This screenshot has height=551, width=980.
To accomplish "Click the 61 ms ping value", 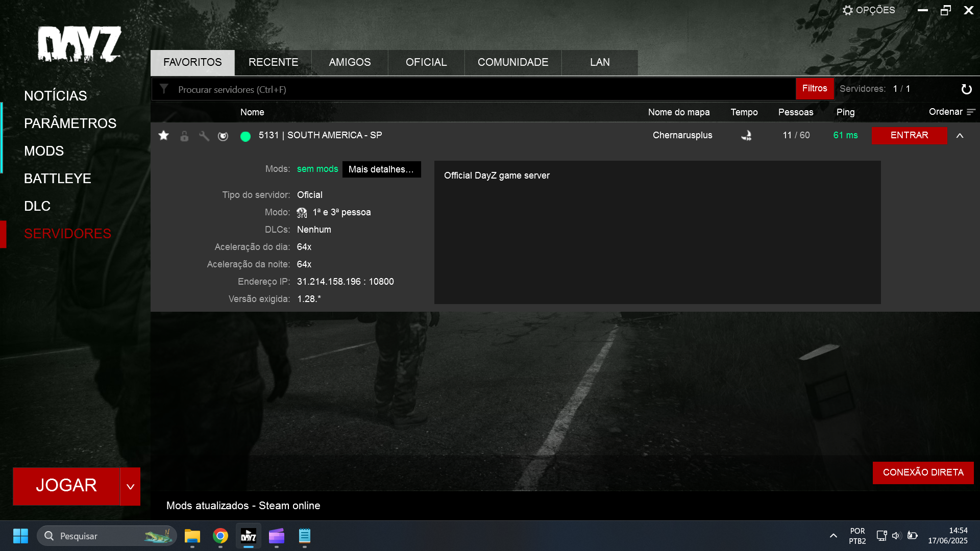I will (845, 135).
